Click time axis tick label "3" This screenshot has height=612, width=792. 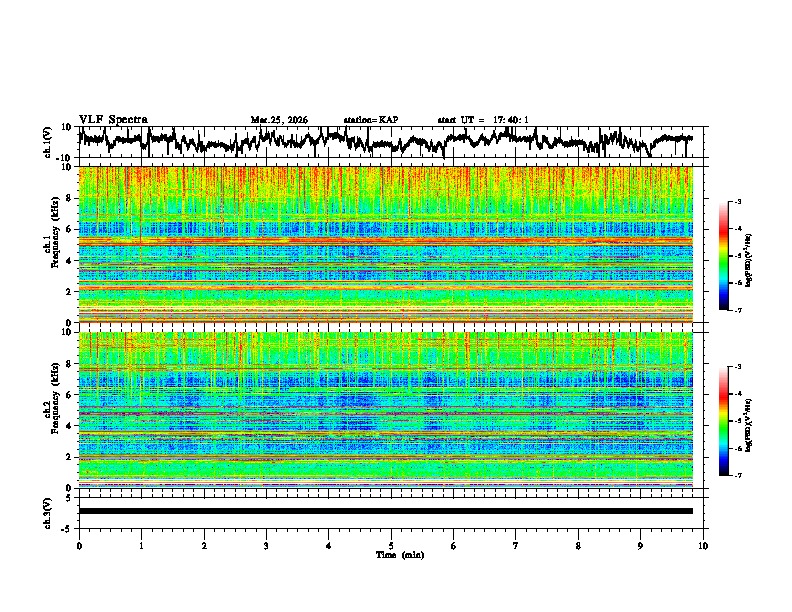266,546
